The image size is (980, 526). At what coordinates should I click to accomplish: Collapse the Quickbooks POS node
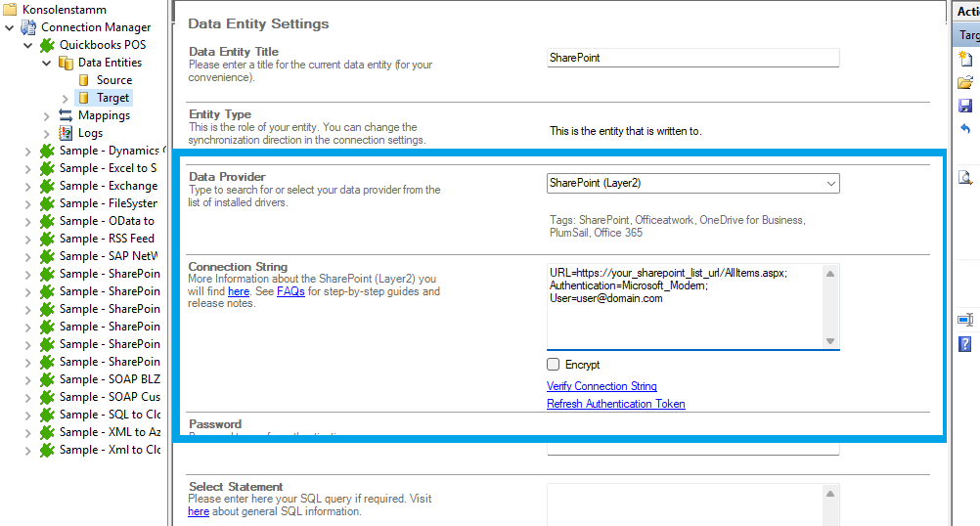click(28, 45)
